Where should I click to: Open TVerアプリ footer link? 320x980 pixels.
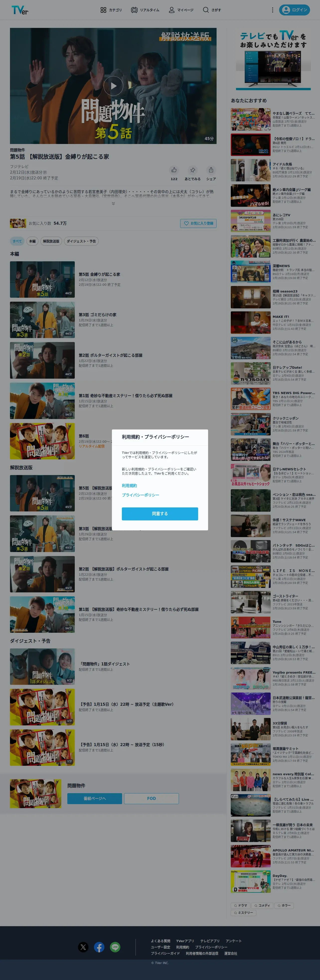tap(185, 941)
